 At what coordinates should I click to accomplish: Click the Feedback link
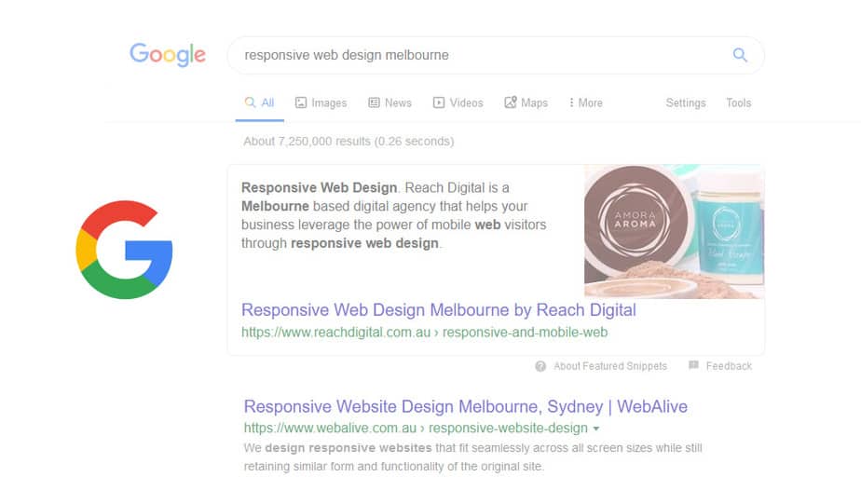(x=729, y=366)
